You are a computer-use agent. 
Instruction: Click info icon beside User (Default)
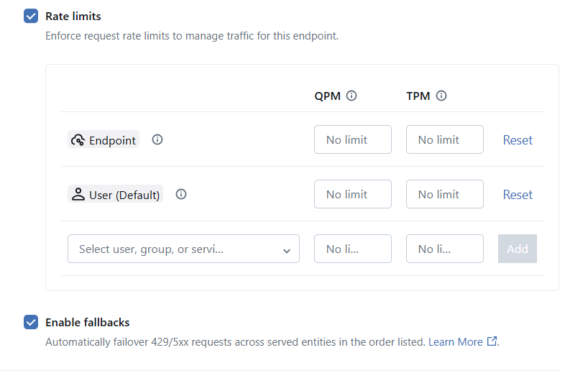[x=181, y=194]
